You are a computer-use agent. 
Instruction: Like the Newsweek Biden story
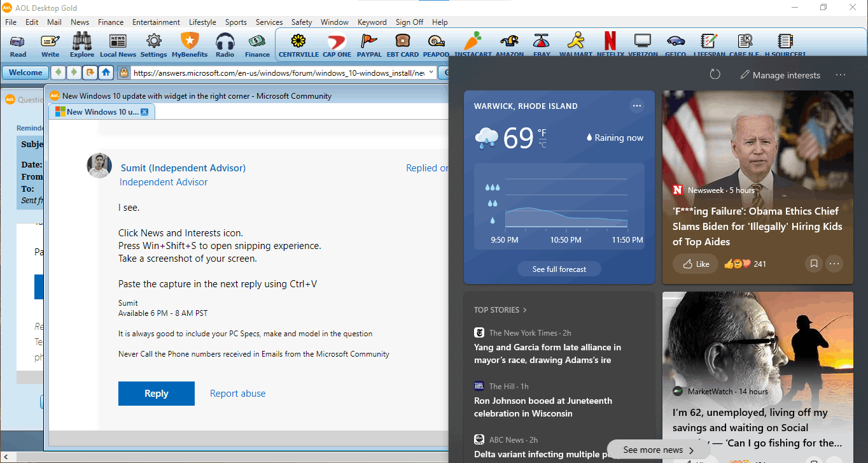[696, 264]
